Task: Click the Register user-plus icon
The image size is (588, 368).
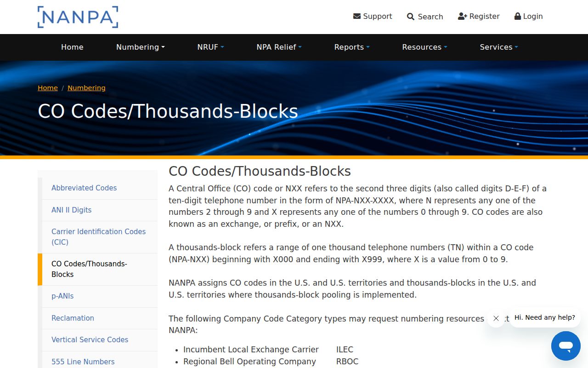Action: click(463, 16)
